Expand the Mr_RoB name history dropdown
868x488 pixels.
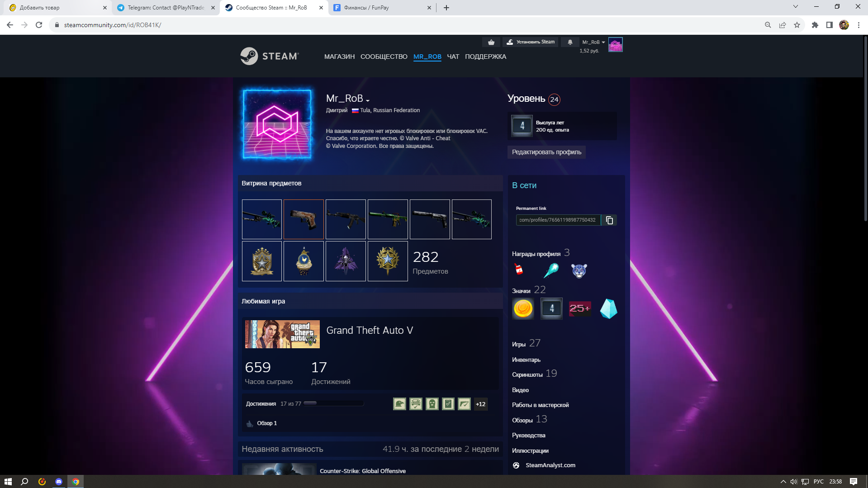368,100
